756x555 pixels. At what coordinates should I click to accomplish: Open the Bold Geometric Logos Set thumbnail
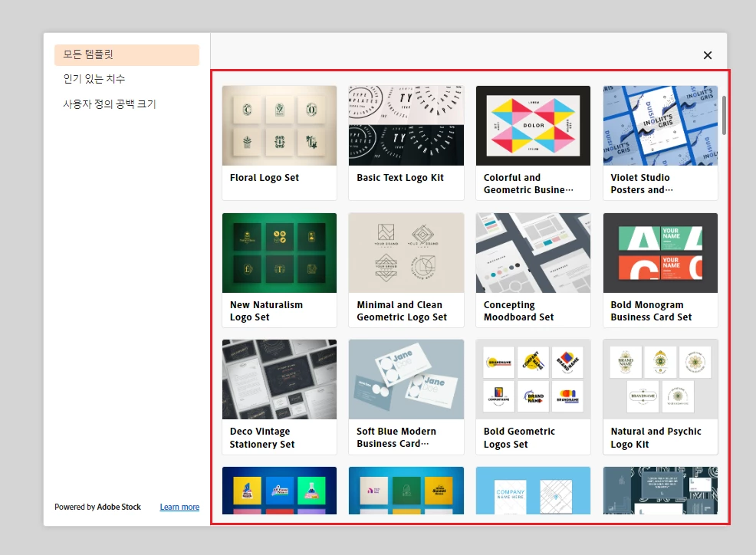[533, 379]
